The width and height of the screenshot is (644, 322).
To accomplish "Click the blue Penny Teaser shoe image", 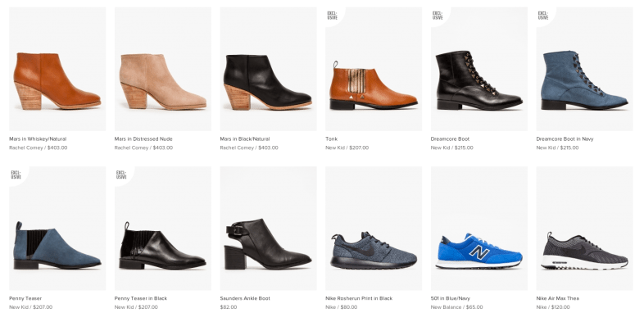I will (57, 229).
